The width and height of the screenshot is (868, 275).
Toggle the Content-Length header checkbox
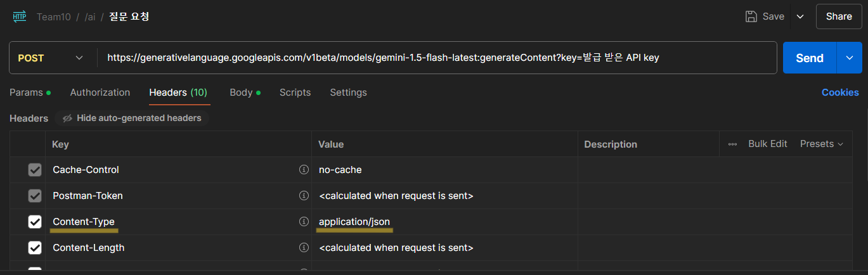[x=35, y=248]
